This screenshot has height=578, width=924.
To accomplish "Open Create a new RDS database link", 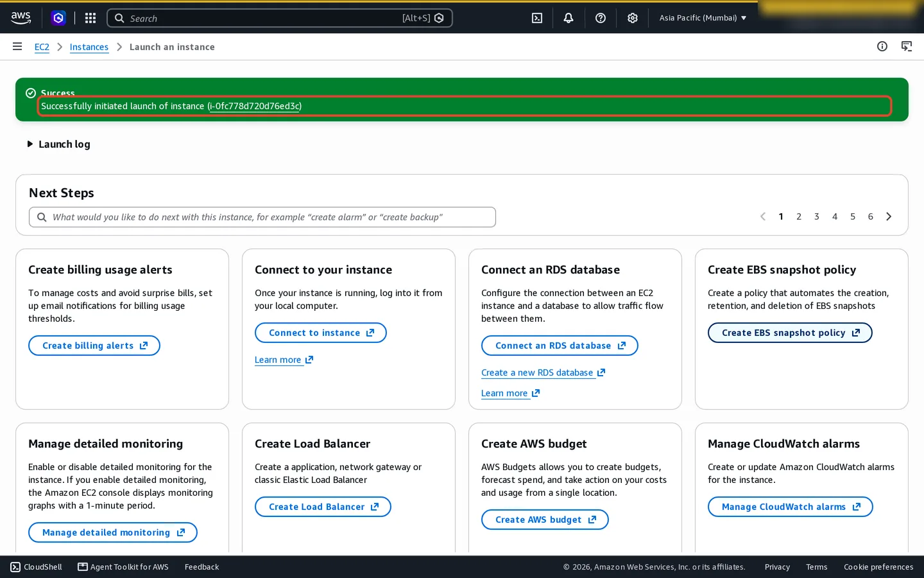I will [543, 372].
